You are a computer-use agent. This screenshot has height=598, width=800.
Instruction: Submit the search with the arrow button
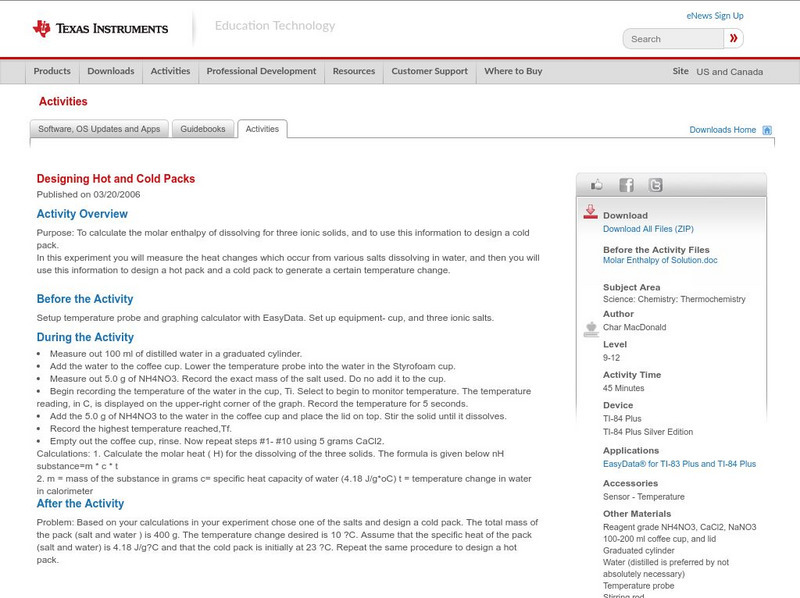733,38
